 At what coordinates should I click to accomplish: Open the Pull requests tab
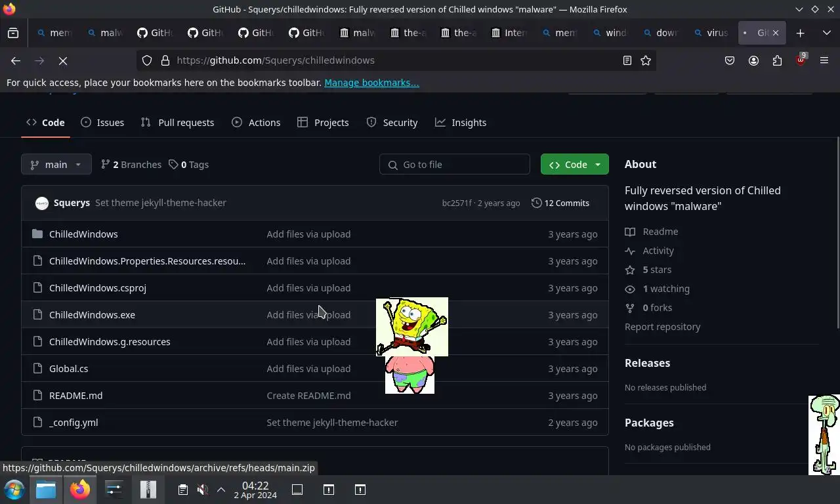click(177, 123)
